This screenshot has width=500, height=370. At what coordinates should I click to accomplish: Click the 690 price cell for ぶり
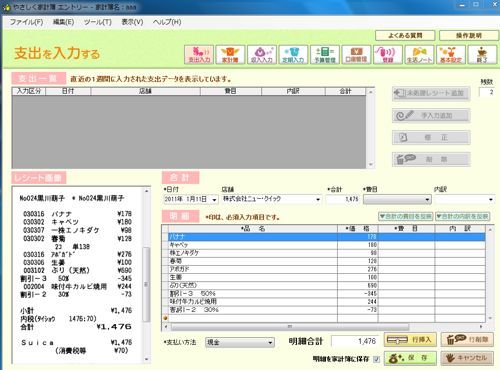click(x=358, y=285)
